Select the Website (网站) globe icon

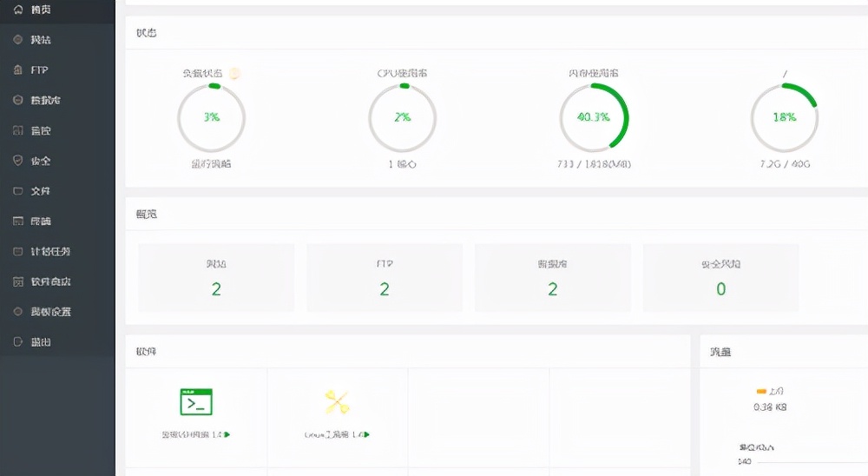[17, 39]
